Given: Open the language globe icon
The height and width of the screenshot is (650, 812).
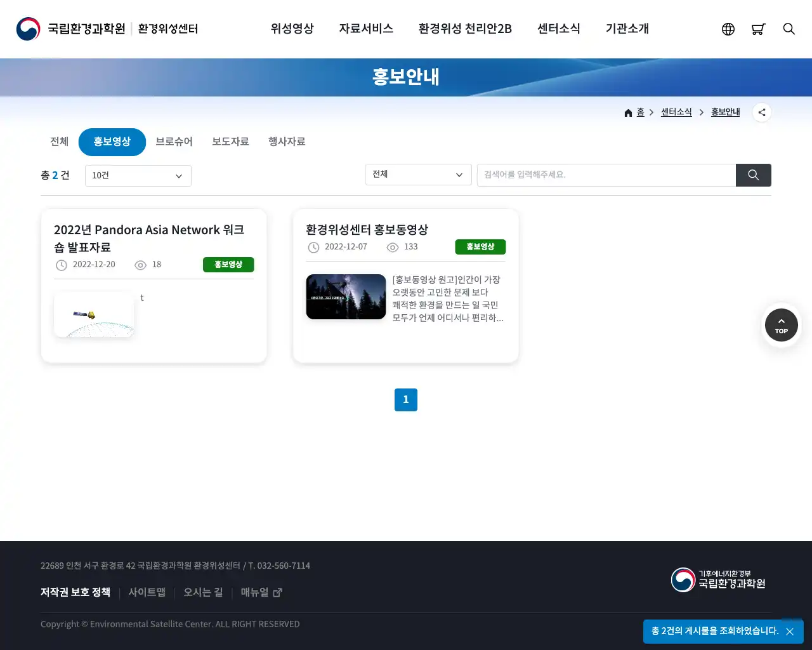Looking at the screenshot, I should [728, 29].
